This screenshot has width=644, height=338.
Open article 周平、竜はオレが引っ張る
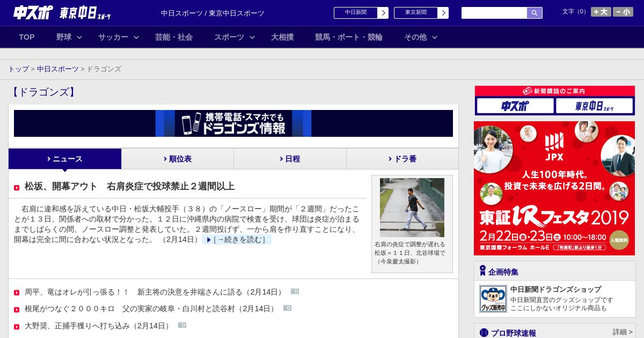(x=154, y=292)
